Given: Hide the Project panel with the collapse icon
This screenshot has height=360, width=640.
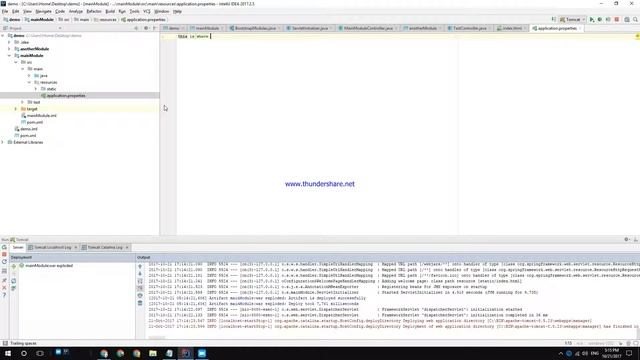Looking at the screenshot, I should pos(155,28).
